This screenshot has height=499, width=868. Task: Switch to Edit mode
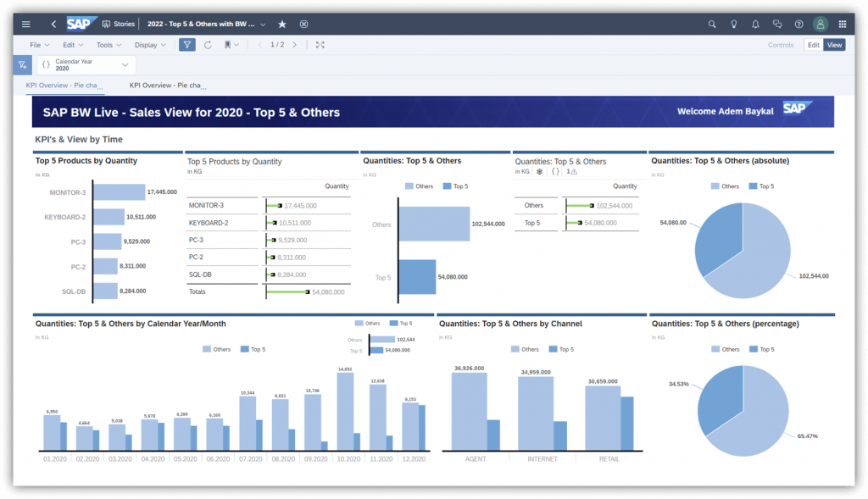click(813, 45)
